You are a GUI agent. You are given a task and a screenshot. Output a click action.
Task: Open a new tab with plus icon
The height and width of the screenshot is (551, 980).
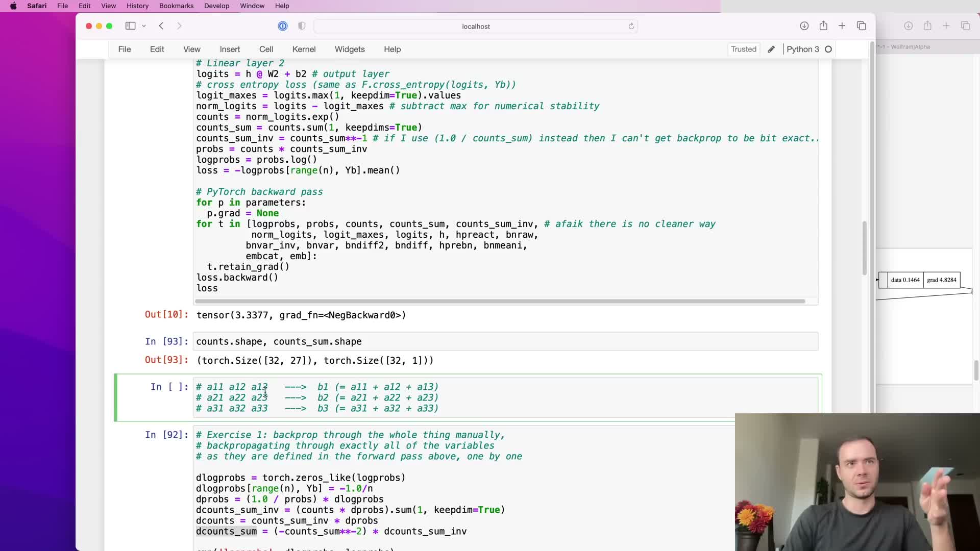pos(842,26)
